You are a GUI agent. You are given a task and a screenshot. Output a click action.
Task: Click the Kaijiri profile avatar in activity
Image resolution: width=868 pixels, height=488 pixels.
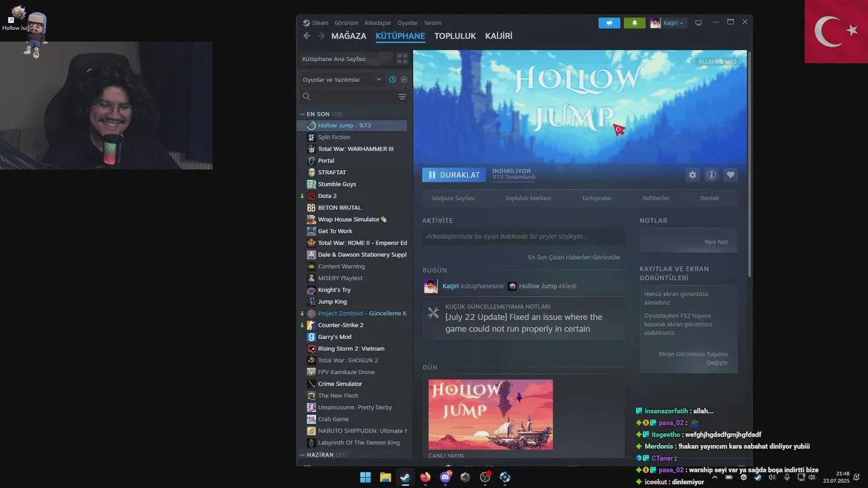(431, 286)
